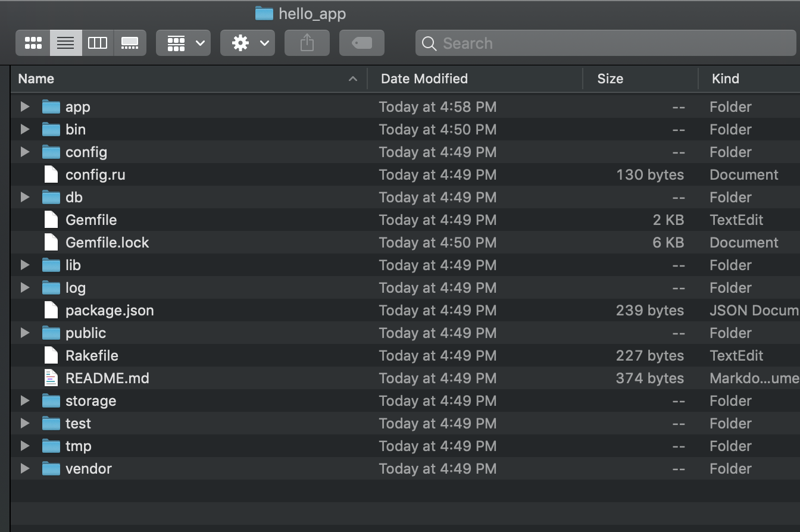Select the app folder icon
Image resolution: width=800 pixels, height=532 pixels.
point(51,107)
